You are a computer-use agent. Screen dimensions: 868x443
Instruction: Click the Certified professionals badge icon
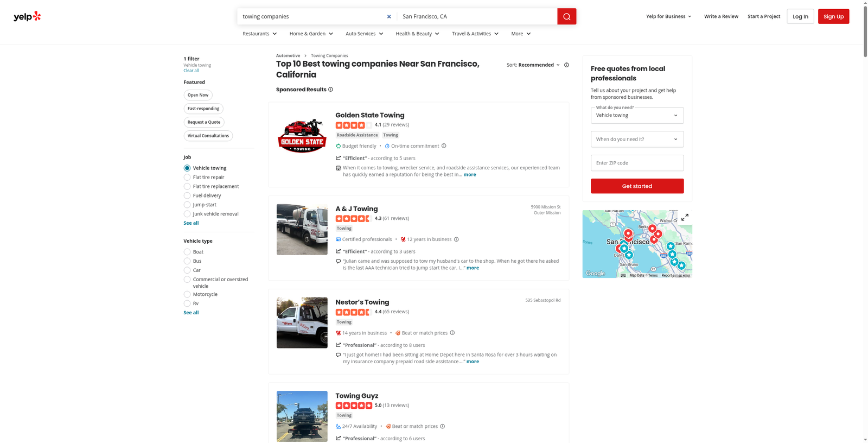click(339, 239)
